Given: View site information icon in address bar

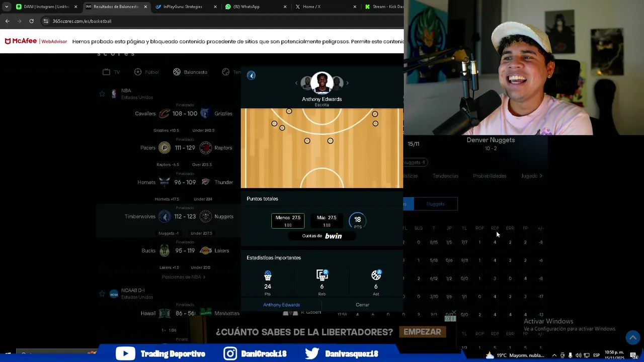Looking at the screenshot, I should point(46,21).
